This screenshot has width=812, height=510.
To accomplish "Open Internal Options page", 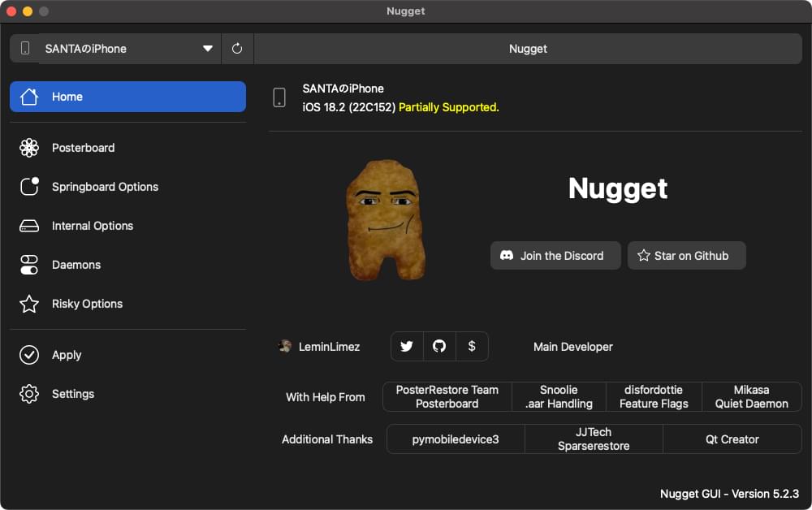I will (x=127, y=226).
